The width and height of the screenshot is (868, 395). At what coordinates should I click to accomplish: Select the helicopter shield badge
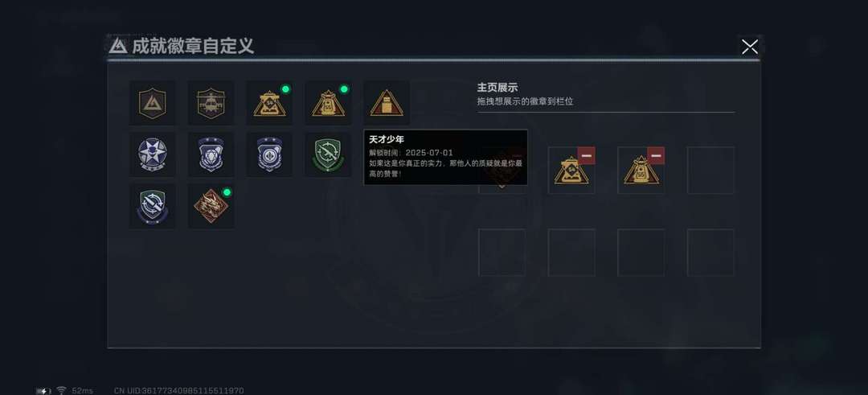tap(211, 103)
